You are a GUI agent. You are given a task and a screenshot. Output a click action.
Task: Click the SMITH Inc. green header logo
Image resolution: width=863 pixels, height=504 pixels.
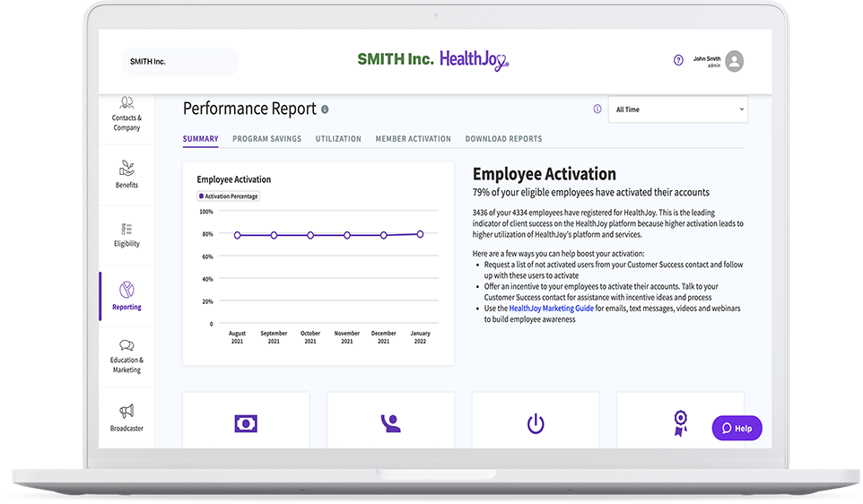(396, 59)
